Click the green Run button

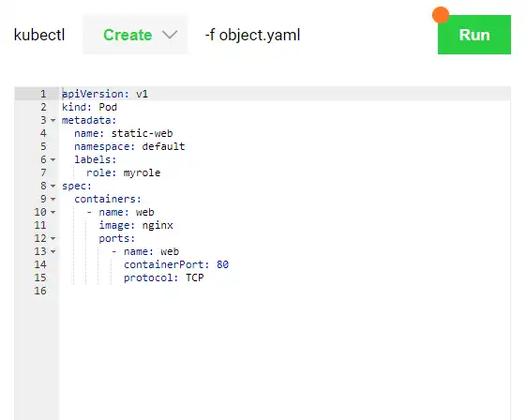(x=474, y=35)
